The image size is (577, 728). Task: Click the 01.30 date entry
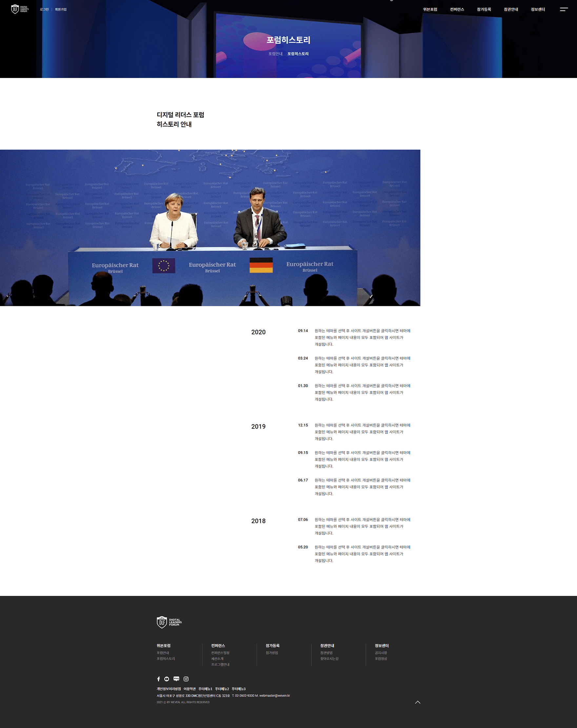[303, 385]
